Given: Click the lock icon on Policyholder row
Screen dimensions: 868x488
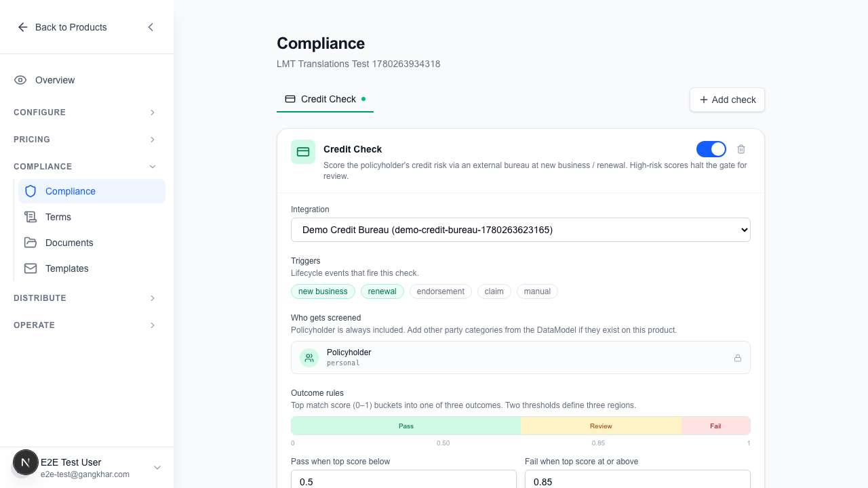Looking at the screenshot, I should pyautogui.click(x=738, y=358).
